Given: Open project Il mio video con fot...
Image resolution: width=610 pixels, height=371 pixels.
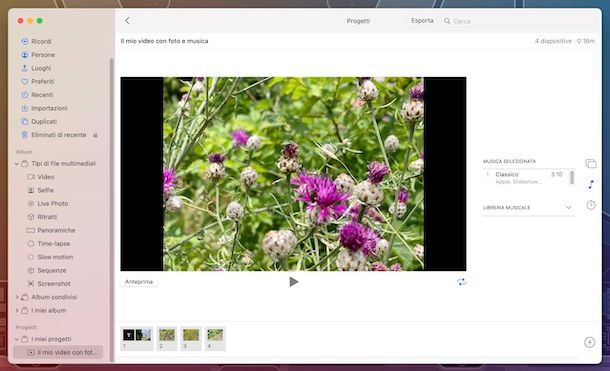Looking at the screenshot, I should coord(58,352).
